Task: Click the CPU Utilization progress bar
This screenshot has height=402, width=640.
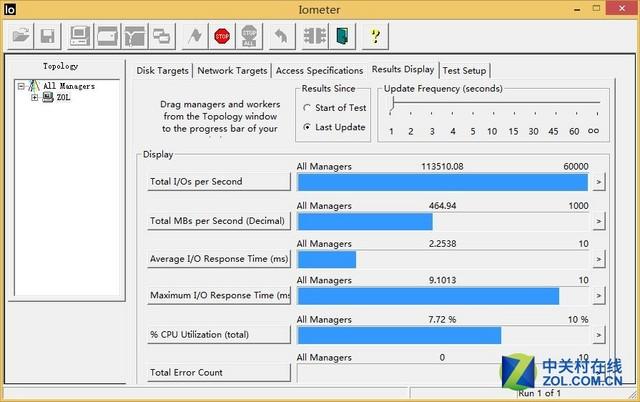Action: pos(443,335)
